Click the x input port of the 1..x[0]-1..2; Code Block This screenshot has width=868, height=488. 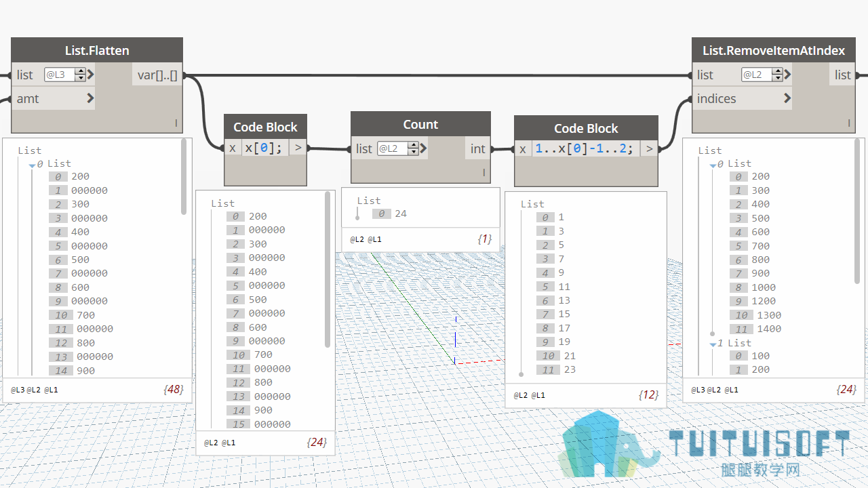pos(523,148)
